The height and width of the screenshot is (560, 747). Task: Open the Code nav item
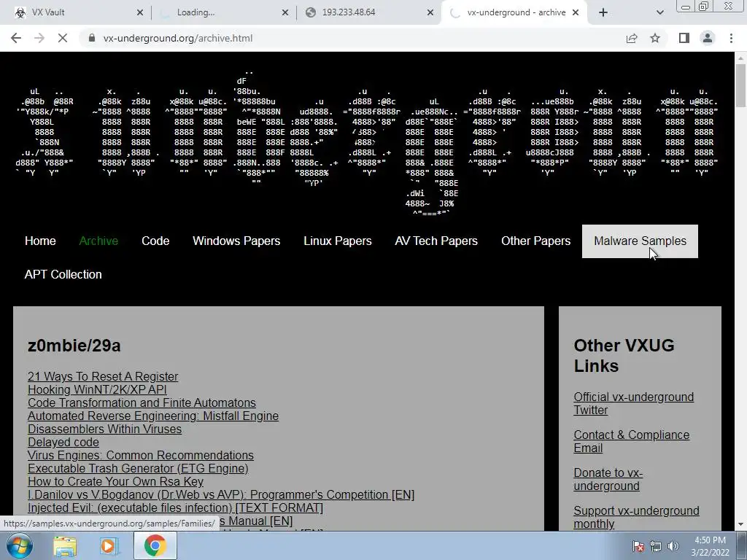pyautogui.click(x=155, y=241)
